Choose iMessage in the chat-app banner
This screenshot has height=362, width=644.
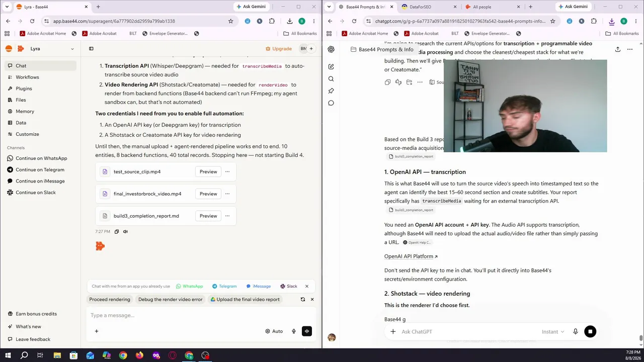(259, 286)
